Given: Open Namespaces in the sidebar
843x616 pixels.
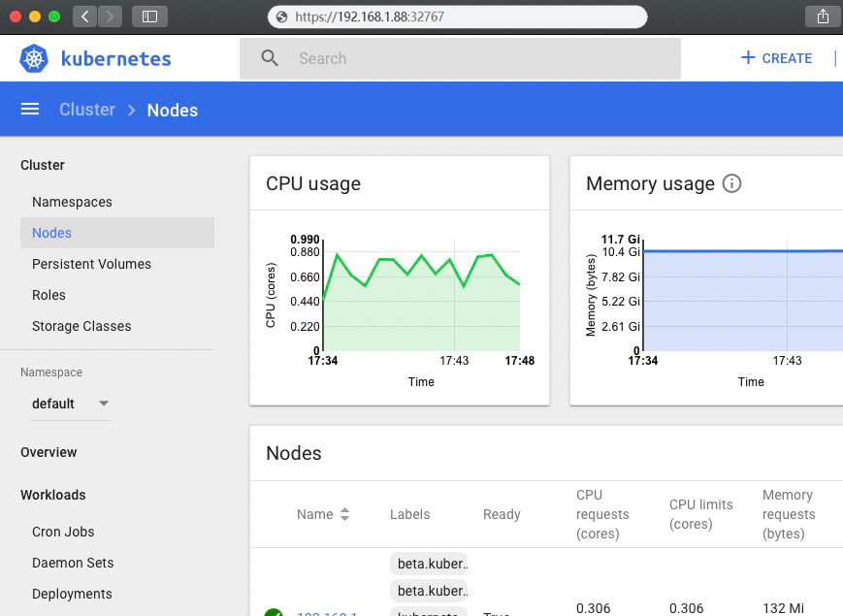Looking at the screenshot, I should [72, 202].
